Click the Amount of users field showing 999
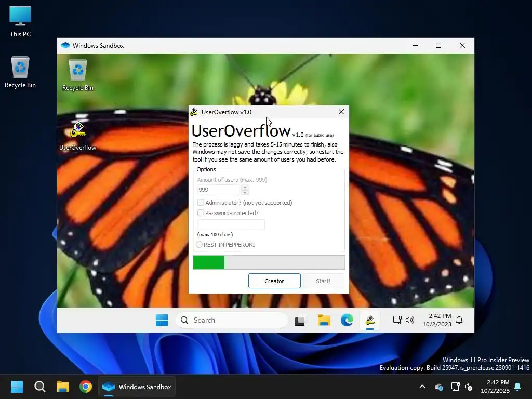The width and height of the screenshot is (532, 399). pos(219,190)
